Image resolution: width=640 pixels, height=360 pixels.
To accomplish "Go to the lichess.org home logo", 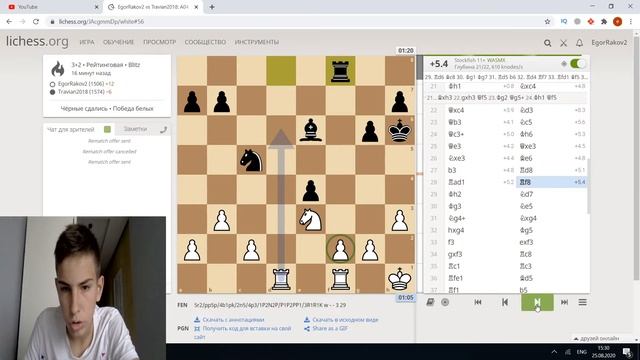I will 37,41.
